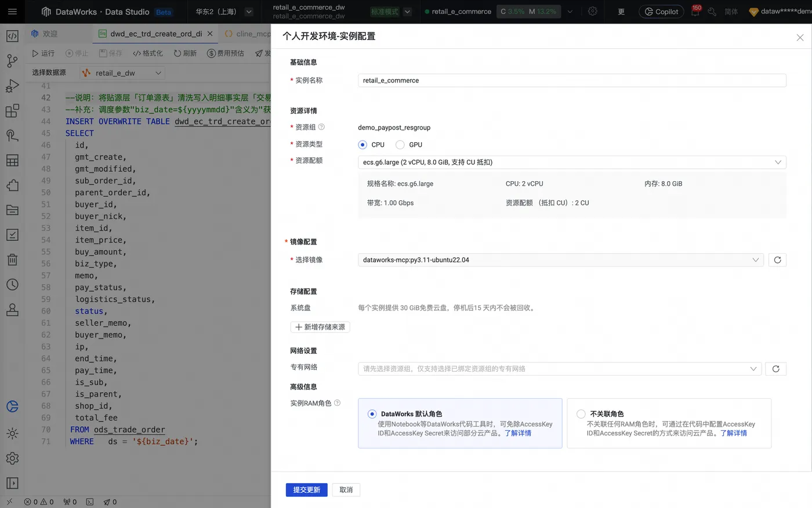
Task: Open notifications bell with 150 badge
Action: (x=695, y=11)
